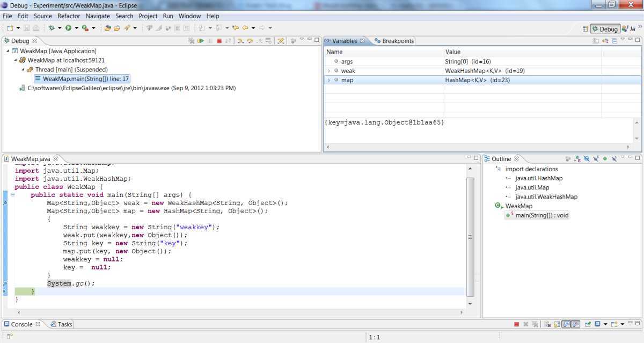Click the breakpoint marker beside System.gc() line

tap(5, 283)
